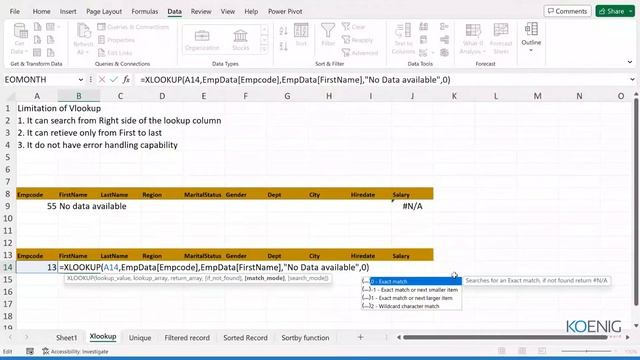
Task: Open What-If Analysis
Action: point(473,39)
